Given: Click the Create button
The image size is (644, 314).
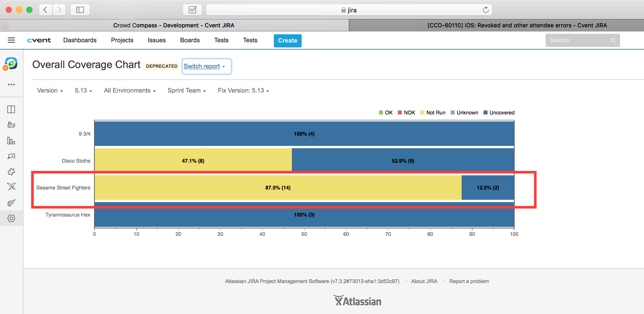Looking at the screenshot, I should click(287, 40).
